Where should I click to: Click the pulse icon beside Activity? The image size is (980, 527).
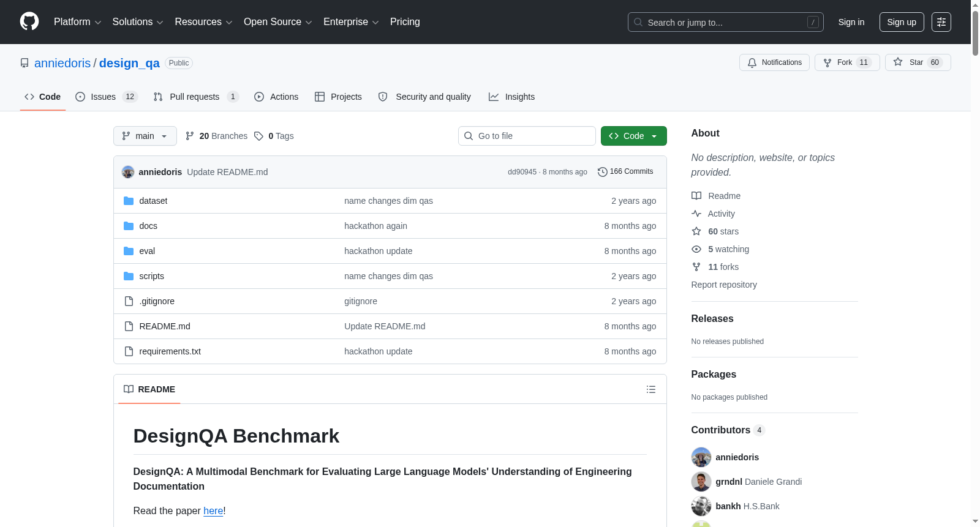pyautogui.click(x=696, y=214)
